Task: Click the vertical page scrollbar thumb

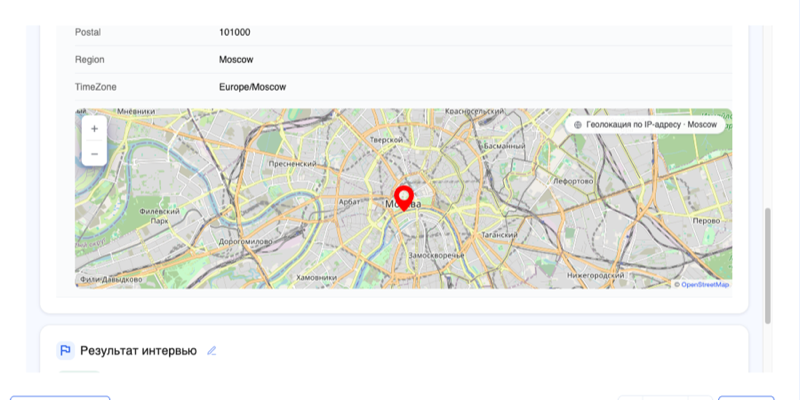Action: coord(767,266)
